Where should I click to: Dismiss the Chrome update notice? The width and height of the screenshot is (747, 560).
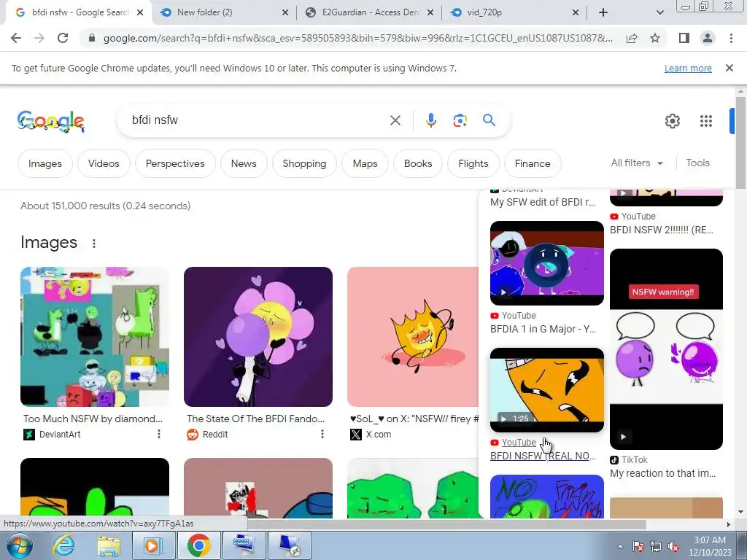tap(729, 68)
